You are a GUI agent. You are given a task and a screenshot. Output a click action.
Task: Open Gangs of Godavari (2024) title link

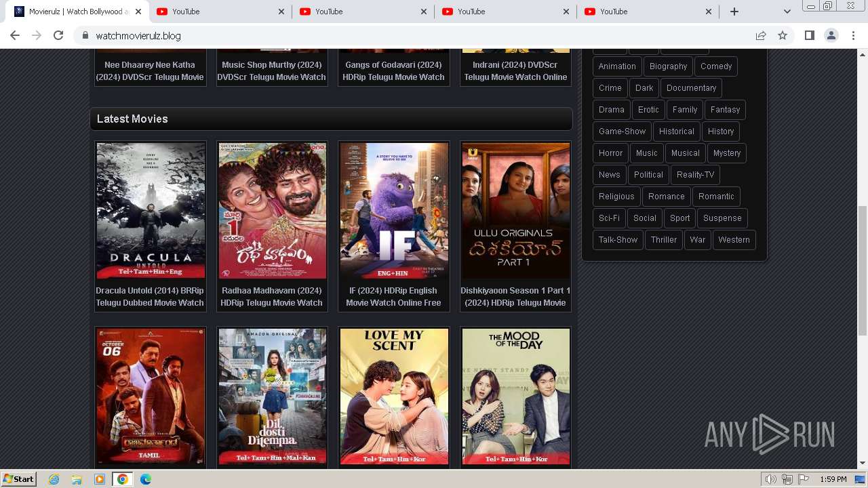tap(394, 70)
